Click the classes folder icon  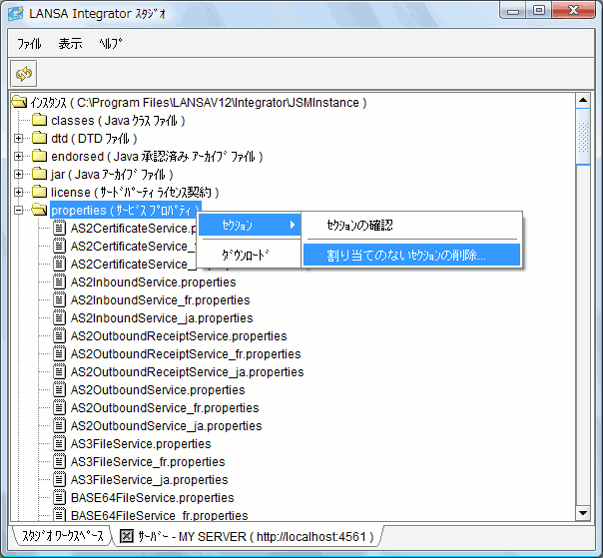(40, 120)
